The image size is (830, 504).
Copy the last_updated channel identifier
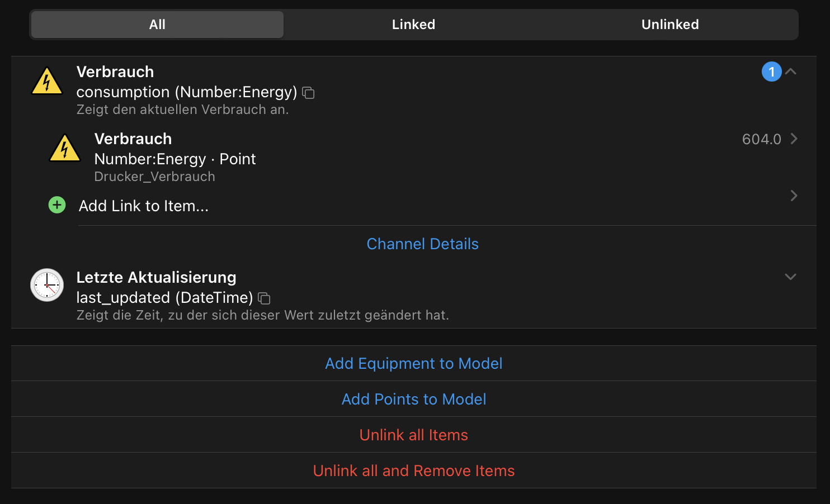pyautogui.click(x=263, y=298)
